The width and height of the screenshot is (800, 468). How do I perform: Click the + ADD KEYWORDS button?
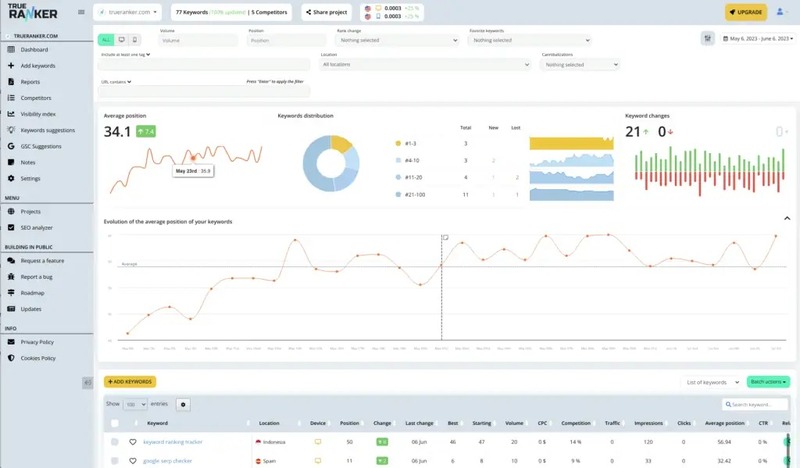click(x=130, y=382)
